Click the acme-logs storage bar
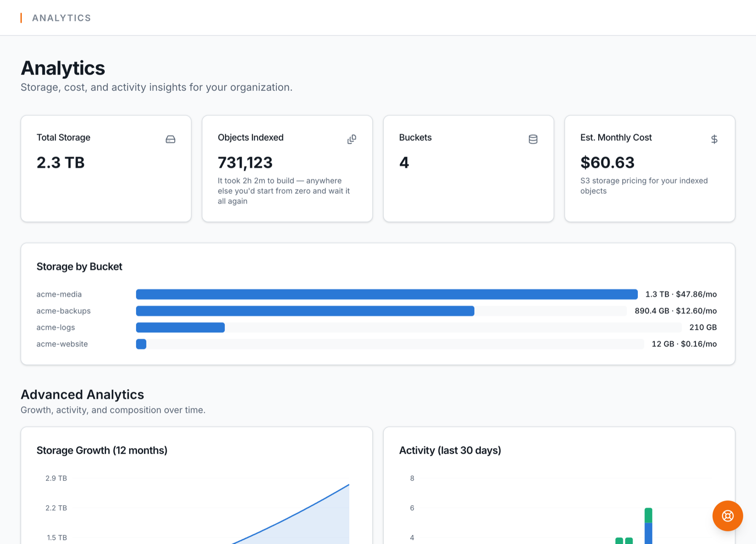The width and height of the screenshot is (756, 544). tap(180, 328)
